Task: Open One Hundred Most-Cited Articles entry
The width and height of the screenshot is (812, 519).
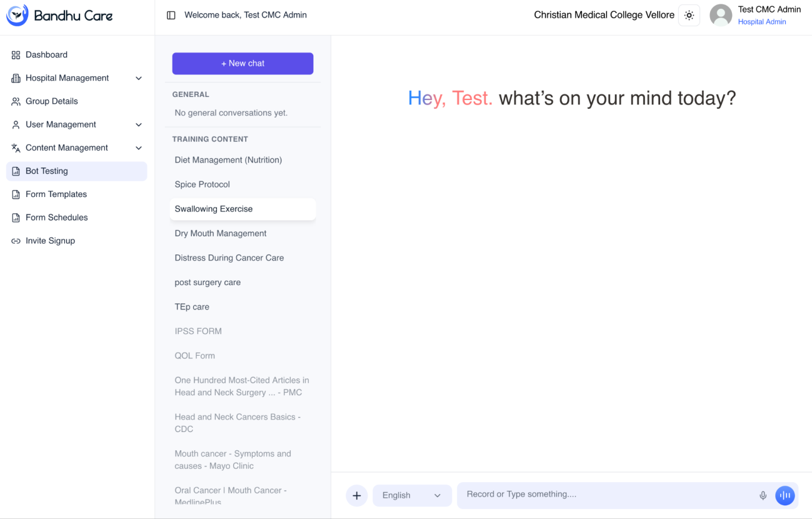Action: pyautogui.click(x=243, y=386)
